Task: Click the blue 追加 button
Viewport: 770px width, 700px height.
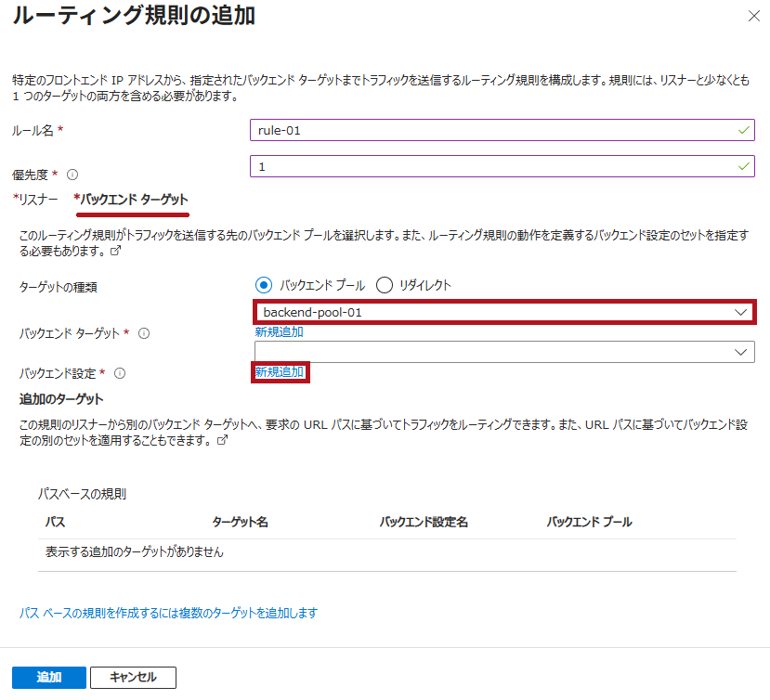Action: 49,678
